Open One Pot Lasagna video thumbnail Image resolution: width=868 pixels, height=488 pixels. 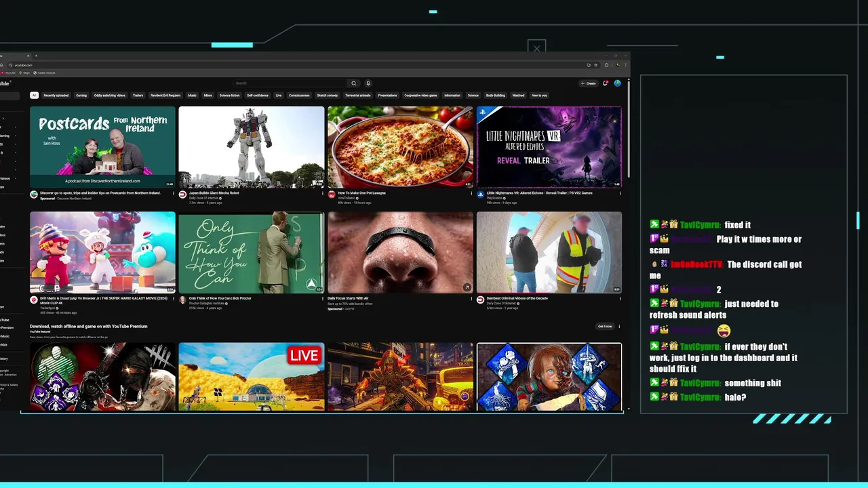tap(401, 147)
